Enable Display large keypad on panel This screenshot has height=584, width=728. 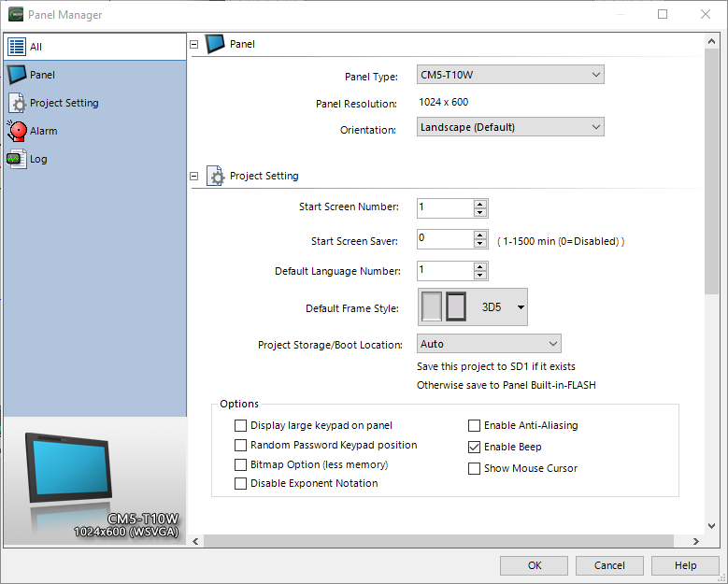(x=241, y=426)
